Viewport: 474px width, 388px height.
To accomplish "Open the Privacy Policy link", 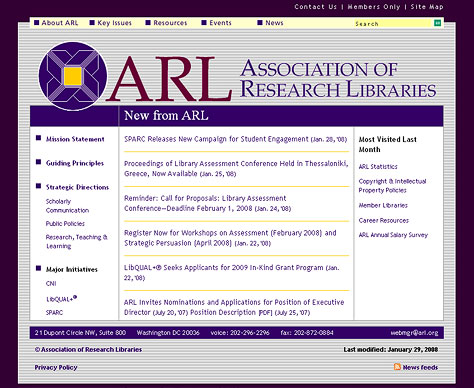I will (x=56, y=367).
